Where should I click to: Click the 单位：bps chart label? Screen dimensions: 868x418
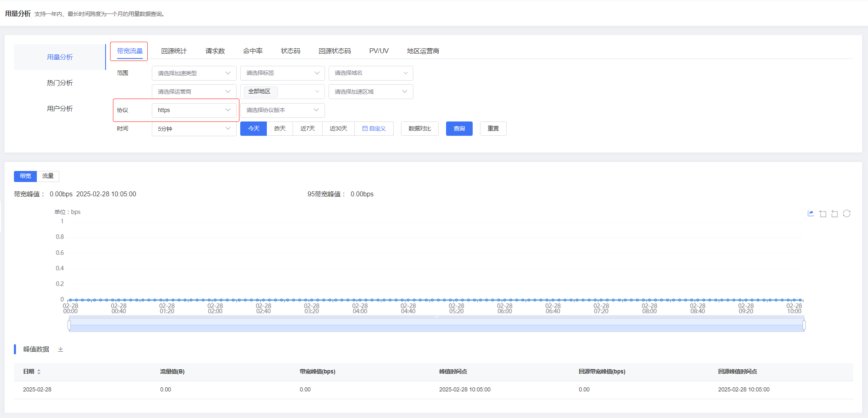pyautogui.click(x=68, y=212)
